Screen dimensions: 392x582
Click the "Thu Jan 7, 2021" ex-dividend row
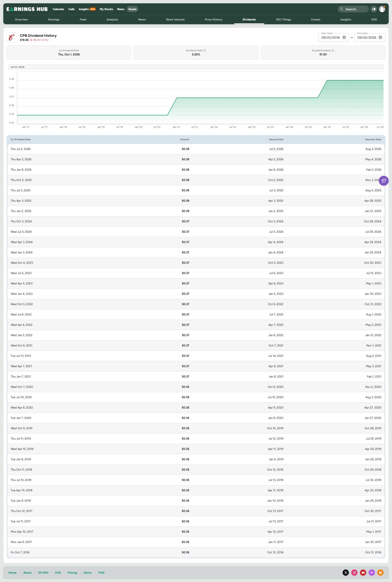point(196,376)
